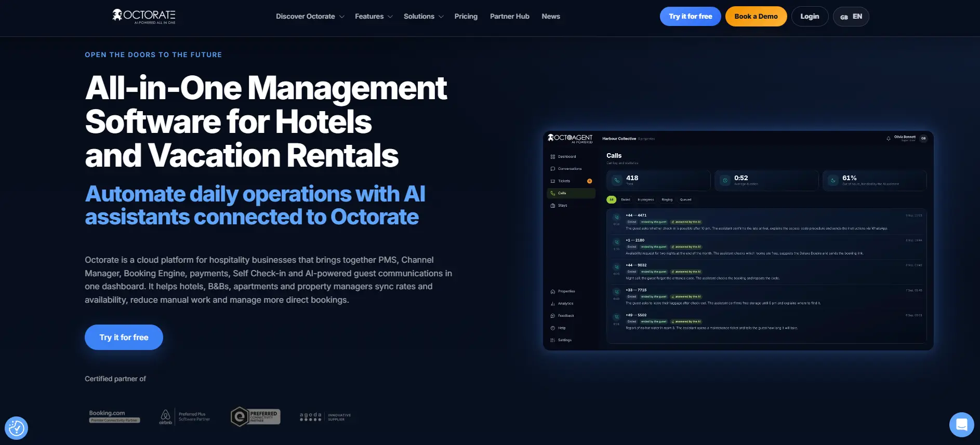Click the Feedback icon in the preview sidebar

(x=552, y=316)
